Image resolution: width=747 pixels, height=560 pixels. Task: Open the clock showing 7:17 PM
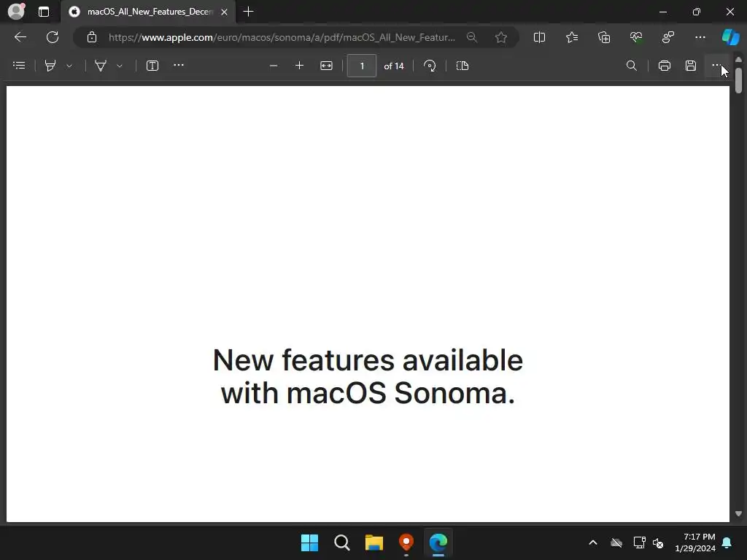[695, 542]
